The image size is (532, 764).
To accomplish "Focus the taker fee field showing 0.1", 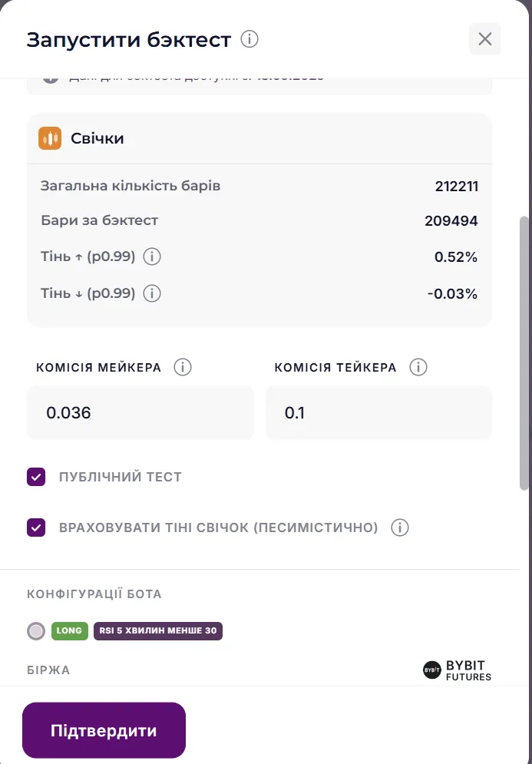I will pyautogui.click(x=378, y=412).
